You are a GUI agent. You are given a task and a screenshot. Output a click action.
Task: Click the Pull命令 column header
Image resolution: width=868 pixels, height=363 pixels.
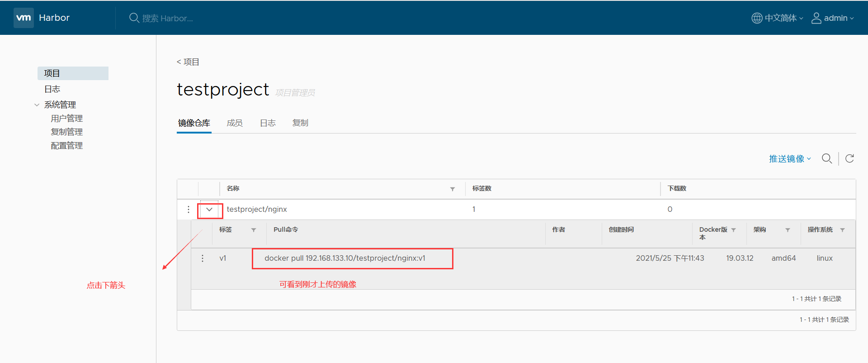(286, 229)
